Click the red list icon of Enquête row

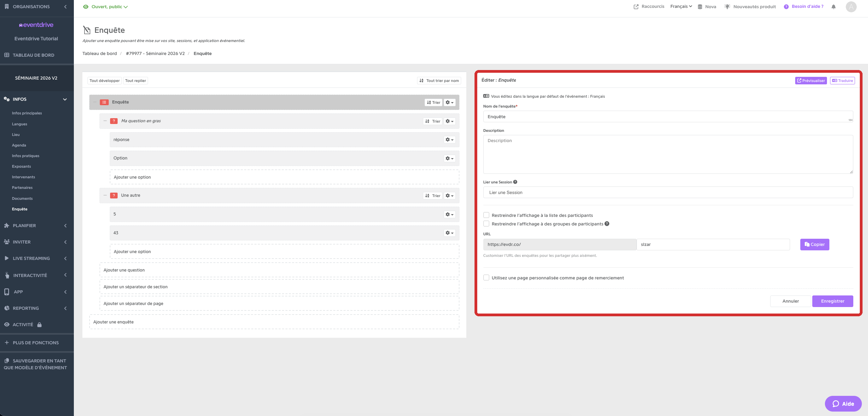tap(104, 102)
